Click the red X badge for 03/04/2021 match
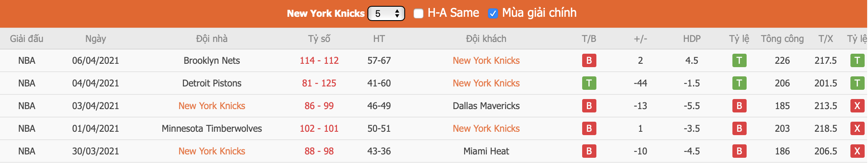This screenshot has height=167, width=868. coord(857,106)
